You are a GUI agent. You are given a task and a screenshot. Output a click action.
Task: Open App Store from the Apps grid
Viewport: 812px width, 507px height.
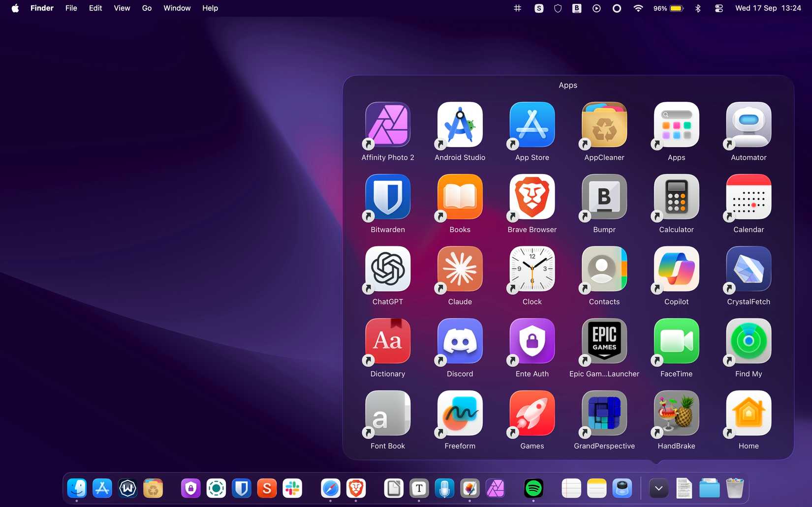point(532,124)
